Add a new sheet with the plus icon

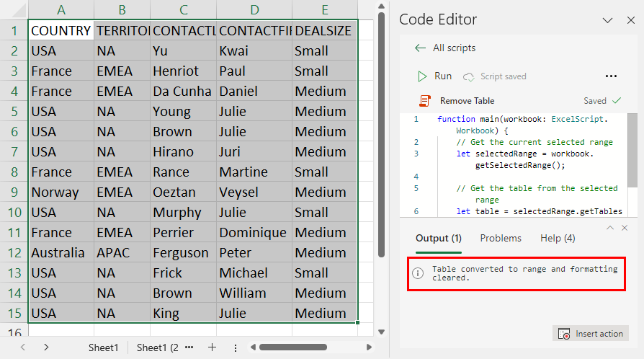click(212, 348)
